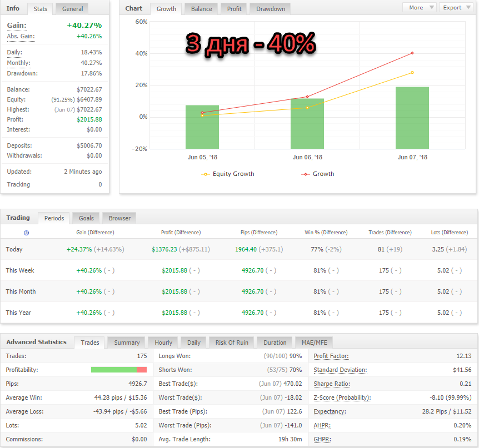Click the Daily: label in Info panel
Screen dimensions: 479x448
point(14,53)
